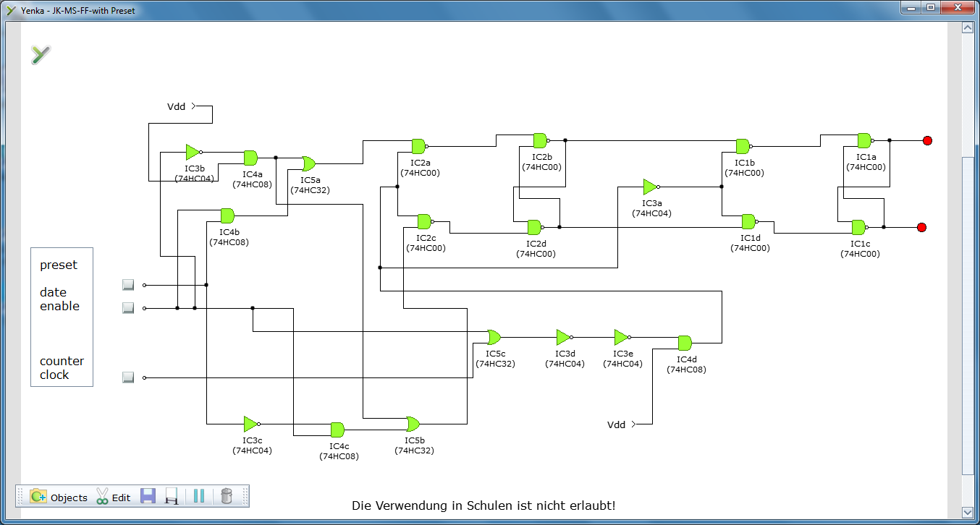Pause the simulation
Screen dimensions: 980x525
[x=199, y=496]
